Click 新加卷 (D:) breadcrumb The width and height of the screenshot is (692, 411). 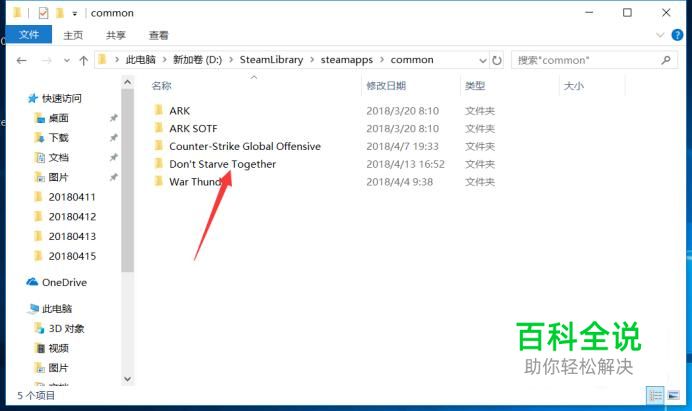coord(197,60)
